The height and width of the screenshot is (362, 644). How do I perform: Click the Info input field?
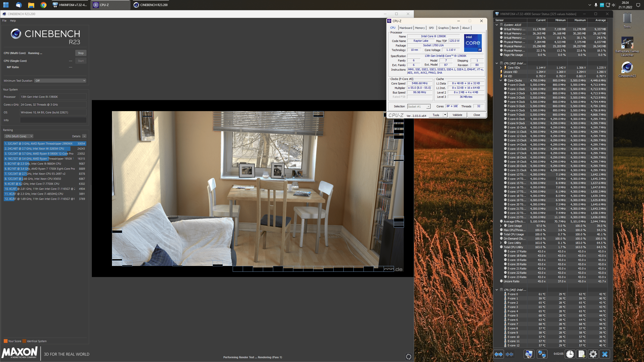[x=53, y=120]
